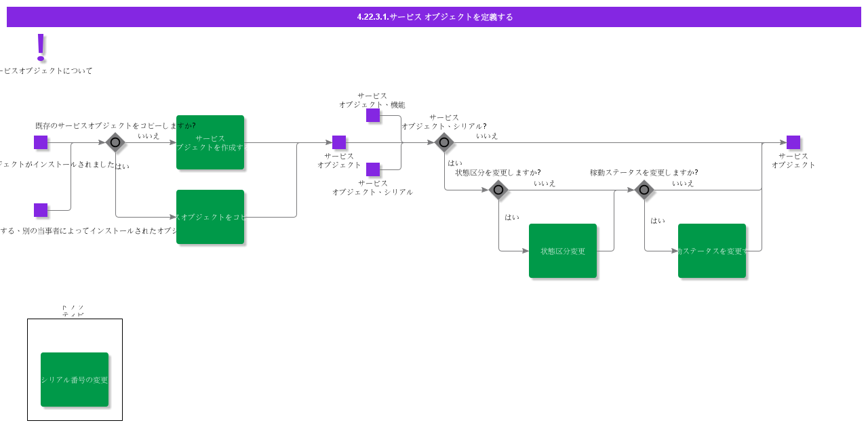Click はい label below the serial gateway
This screenshot has width=868, height=427.
454,163
